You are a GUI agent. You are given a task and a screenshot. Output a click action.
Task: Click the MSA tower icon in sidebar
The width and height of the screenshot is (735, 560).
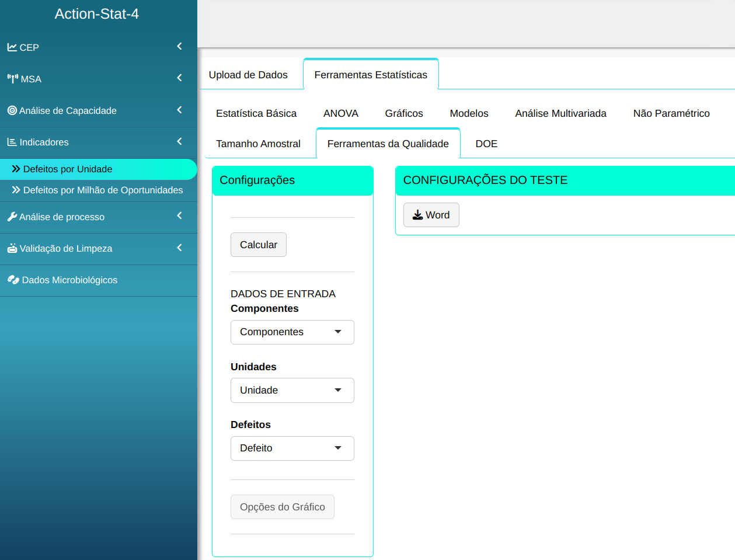(12, 79)
